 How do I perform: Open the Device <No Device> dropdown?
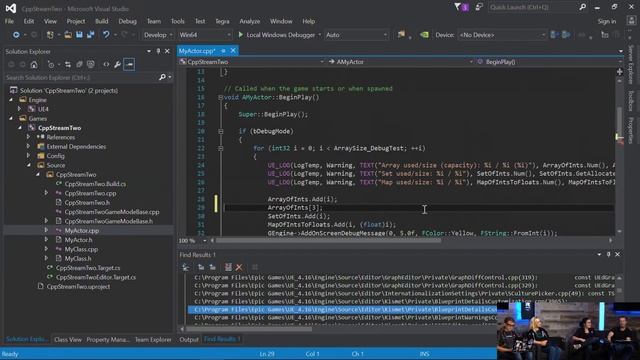502,35
